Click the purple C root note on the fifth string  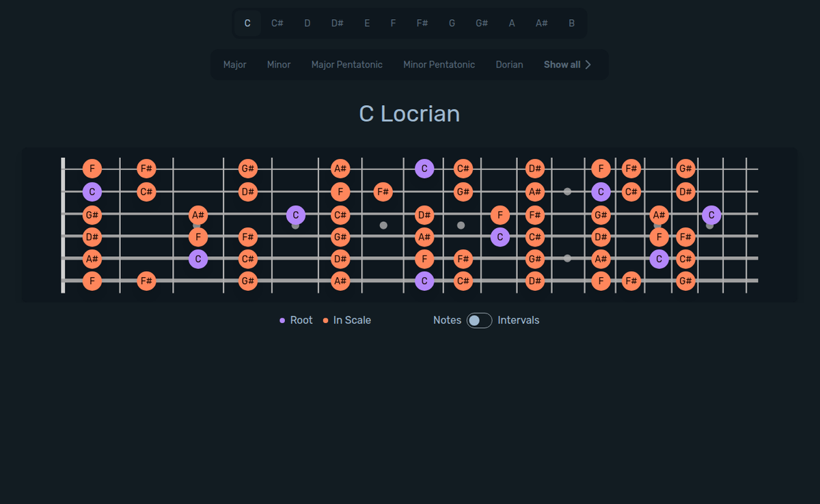pos(199,259)
